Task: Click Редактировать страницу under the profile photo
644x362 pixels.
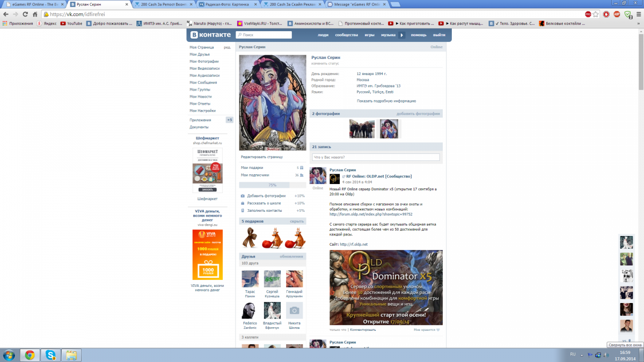Action: point(262,157)
